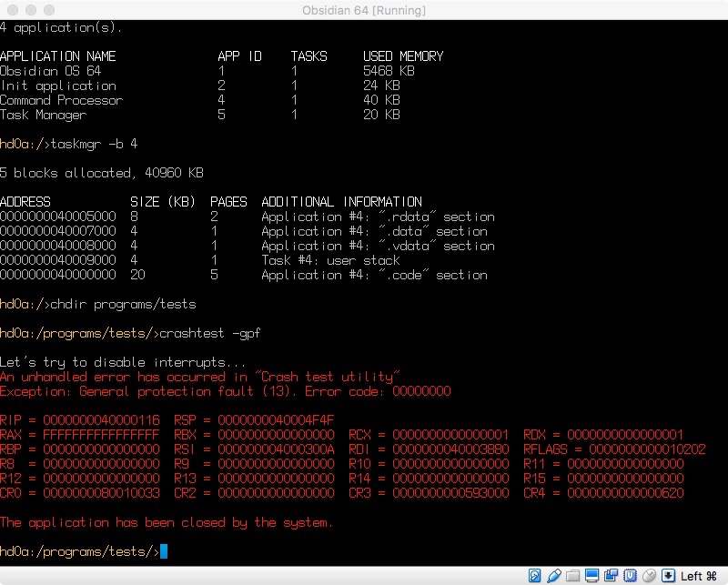Viewport: 728px width, 585px height.
Task: Click the red close window button
Action: (13, 10)
